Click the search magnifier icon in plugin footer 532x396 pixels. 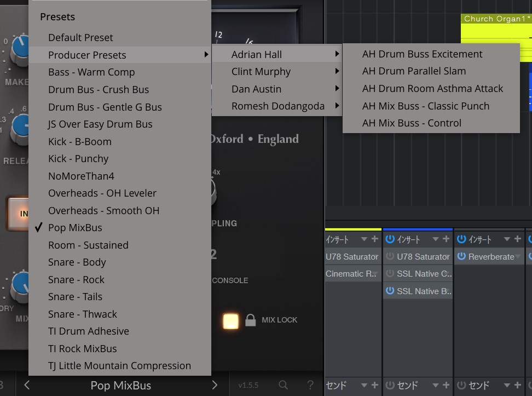[x=283, y=385]
